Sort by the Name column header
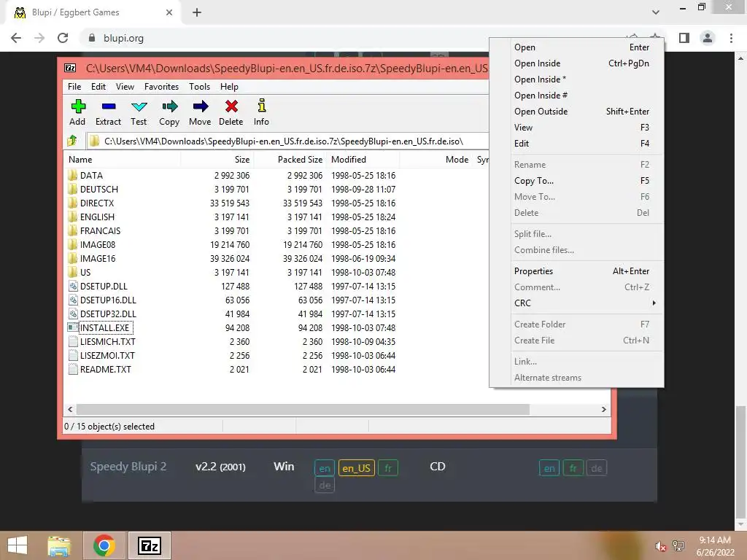Screen dimensions: 747x560 123,160
